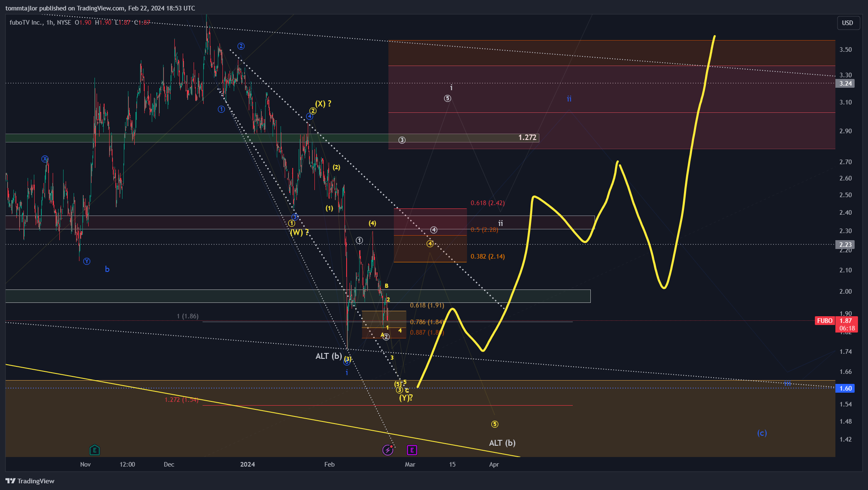This screenshot has width=868, height=490.
Task: Select the ALT (b) label near Apr
Action: [502, 443]
